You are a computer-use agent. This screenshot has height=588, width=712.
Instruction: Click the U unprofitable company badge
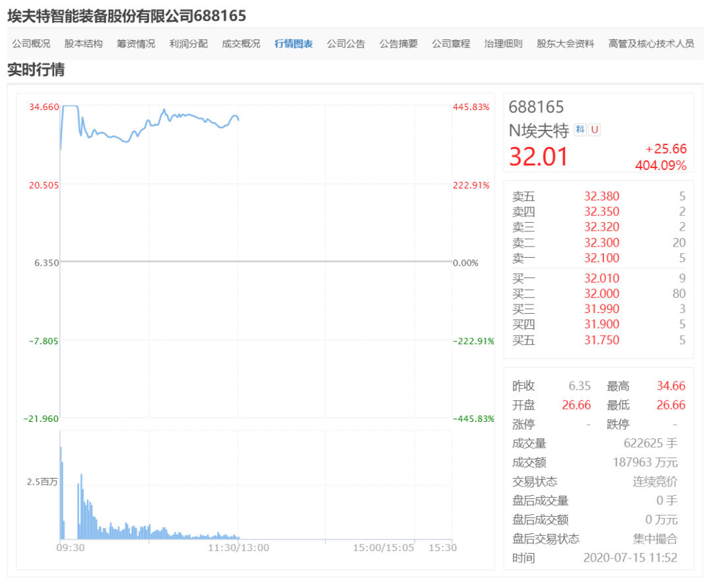coord(593,131)
